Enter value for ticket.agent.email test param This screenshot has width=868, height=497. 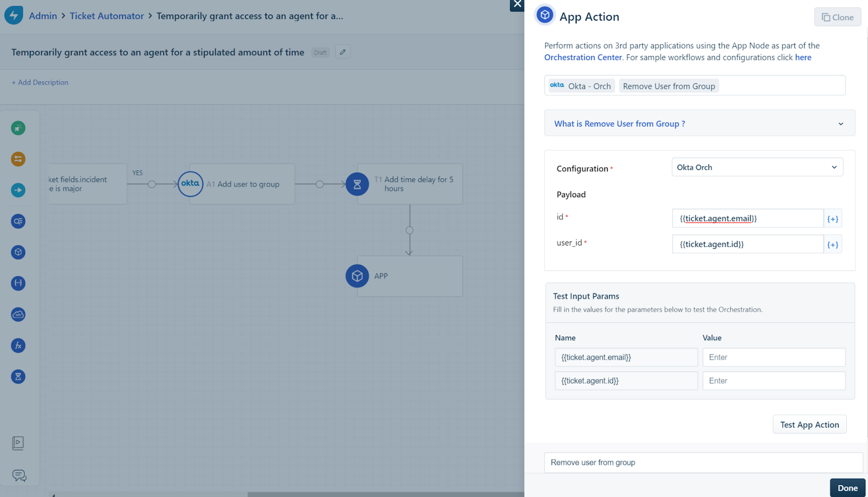tap(774, 357)
